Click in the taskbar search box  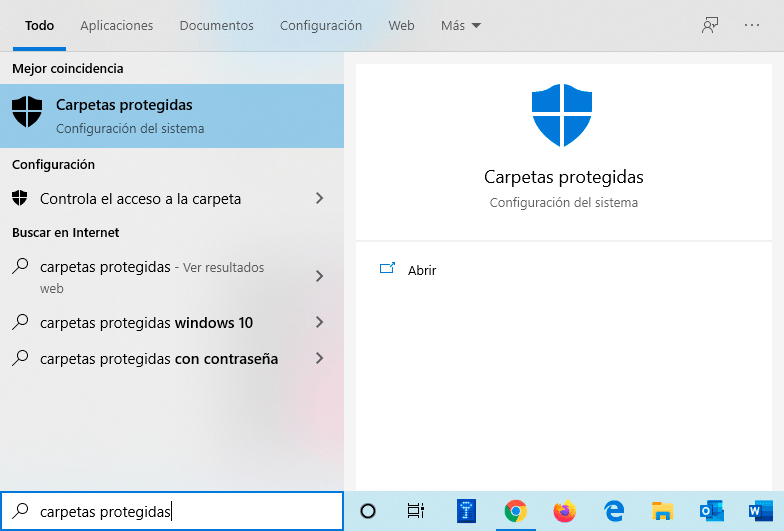pos(172,511)
